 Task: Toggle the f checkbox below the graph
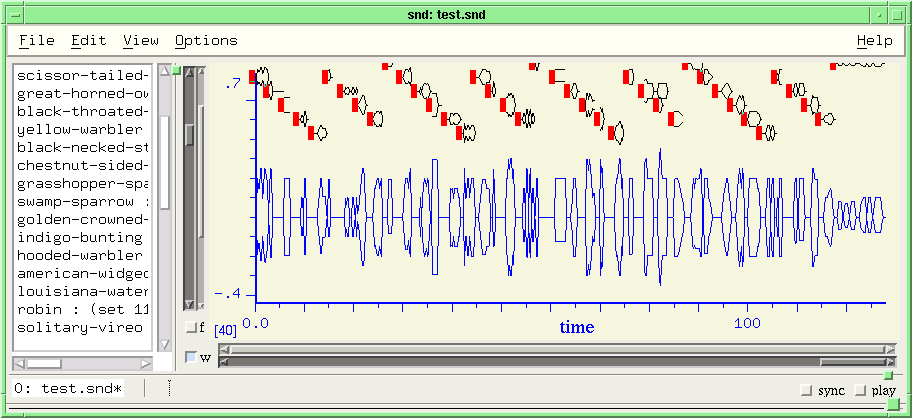pyautogui.click(x=191, y=327)
